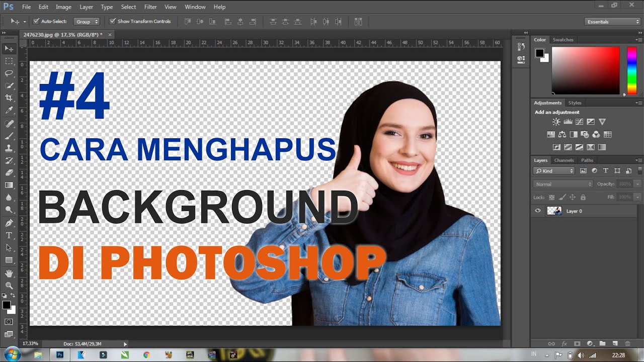Turn layer filtering on or off

pyautogui.click(x=639, y=171)
